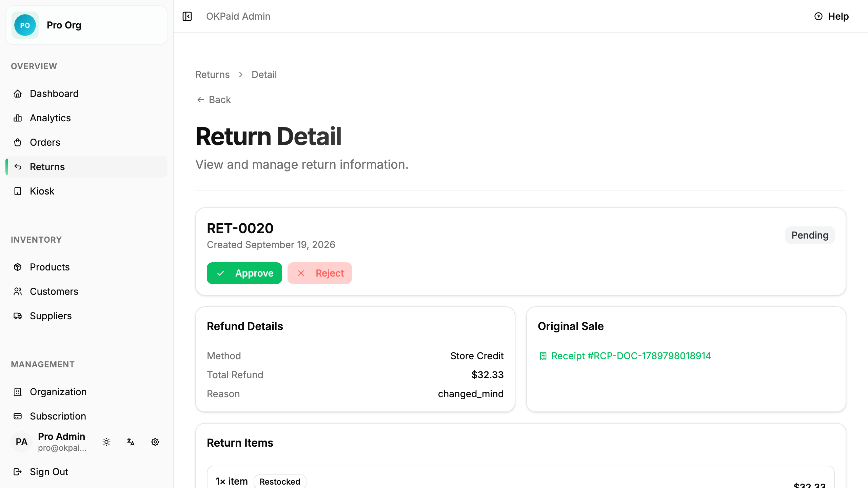Viewport: 868px width, 488px height.
Task: Click the PA user avatar
Action: (22, 442)
